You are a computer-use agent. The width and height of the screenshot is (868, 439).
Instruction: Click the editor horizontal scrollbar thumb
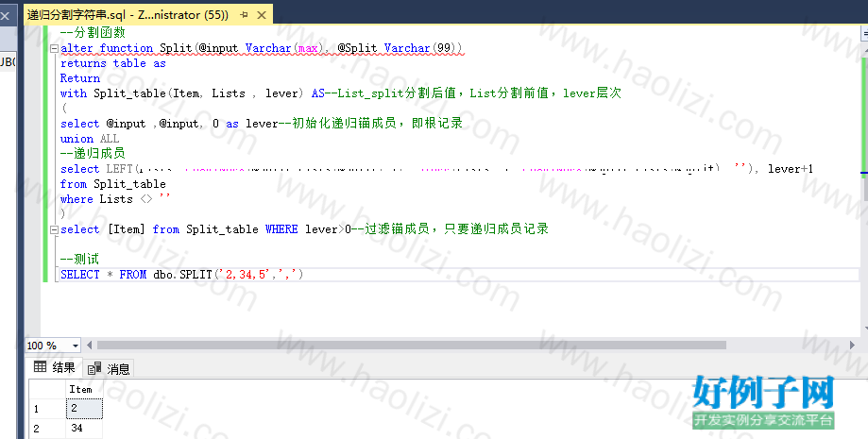point(411,345)
